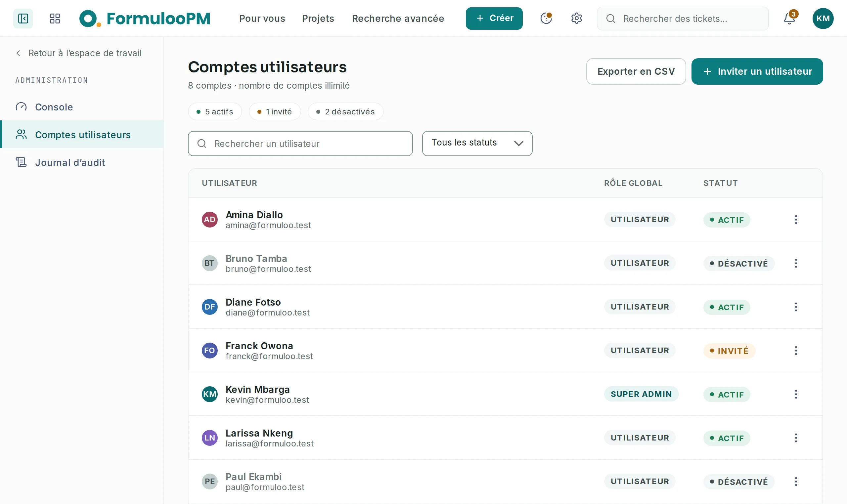Open the notifications bell

tap(789, 18)
